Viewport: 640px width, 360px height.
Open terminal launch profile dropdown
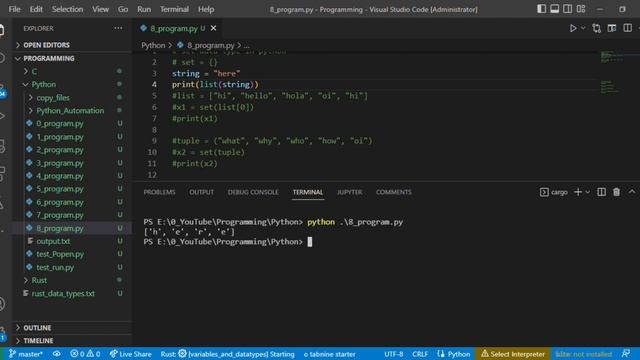[x=588, y=192]
